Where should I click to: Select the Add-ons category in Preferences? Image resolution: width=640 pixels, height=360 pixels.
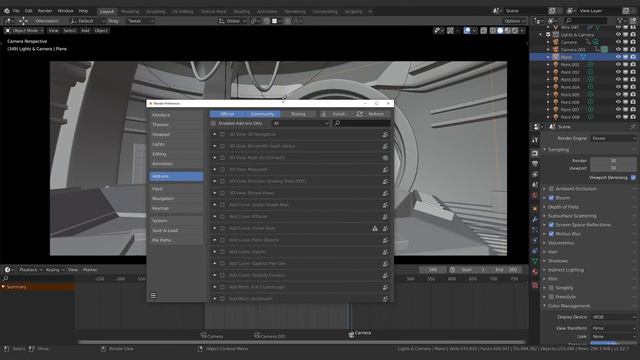click(x=176, y=176)
